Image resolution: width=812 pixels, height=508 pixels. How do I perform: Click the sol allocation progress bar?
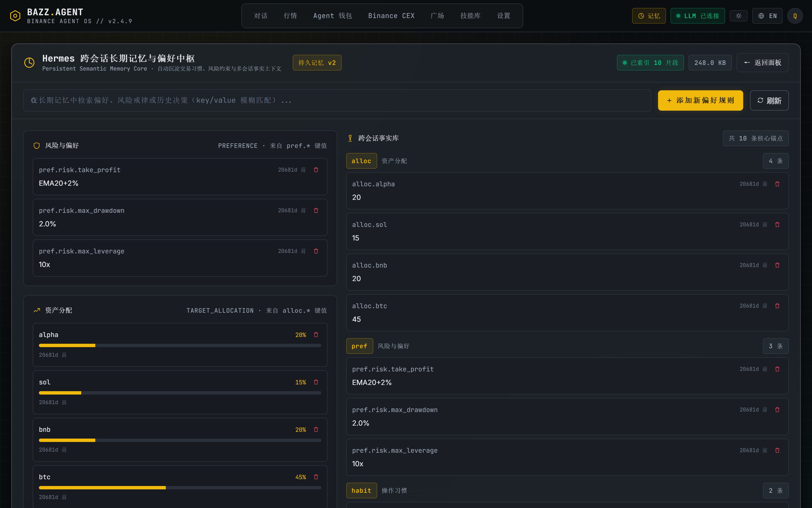pos(180,393)
